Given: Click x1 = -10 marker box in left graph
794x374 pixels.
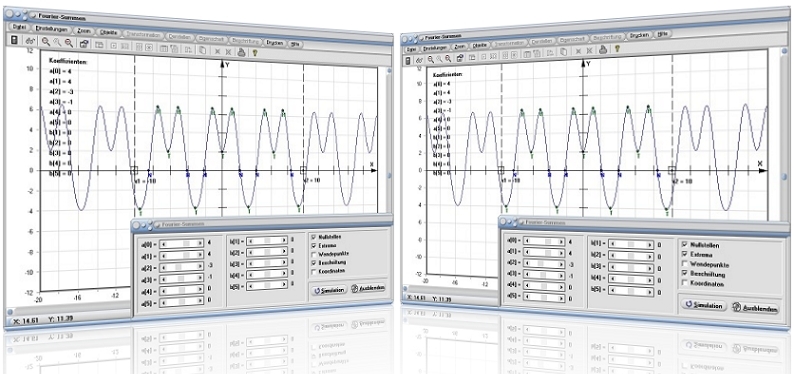Looking at the screenshot, I should tap(135, 170).
